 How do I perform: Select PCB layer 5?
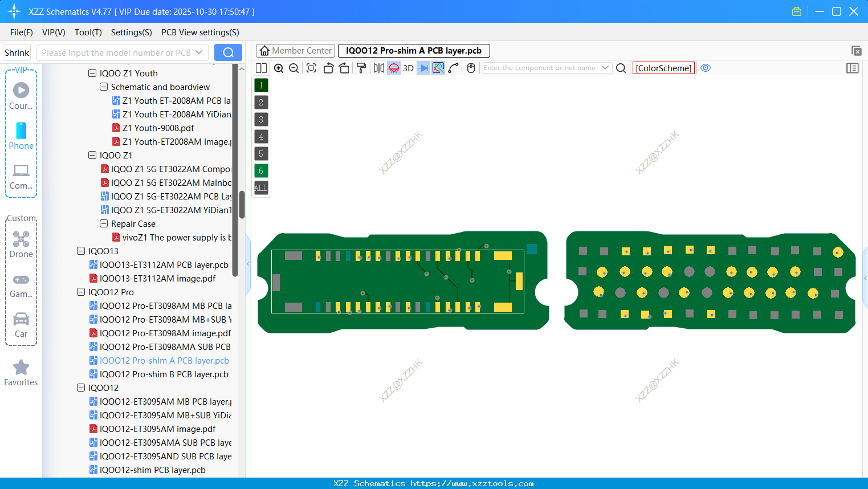pos(261,154)
